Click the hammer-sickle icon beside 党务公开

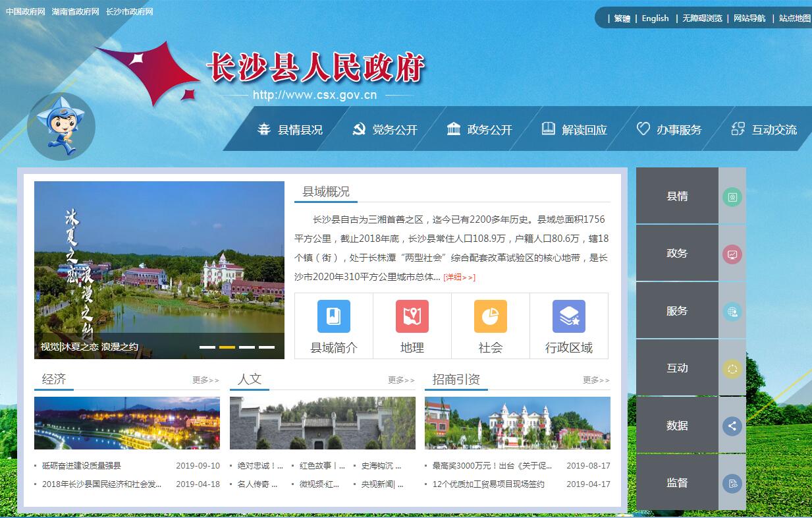click(x=359, y=129)
